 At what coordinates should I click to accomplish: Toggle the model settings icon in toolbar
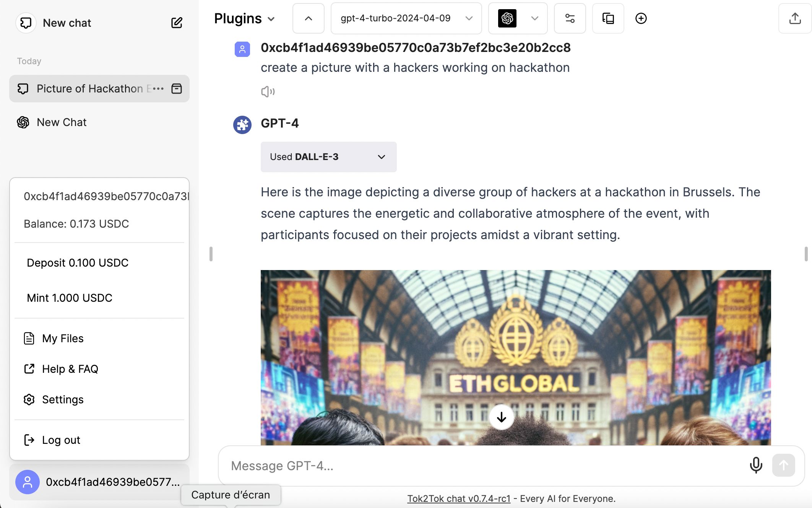click(570, 18)
